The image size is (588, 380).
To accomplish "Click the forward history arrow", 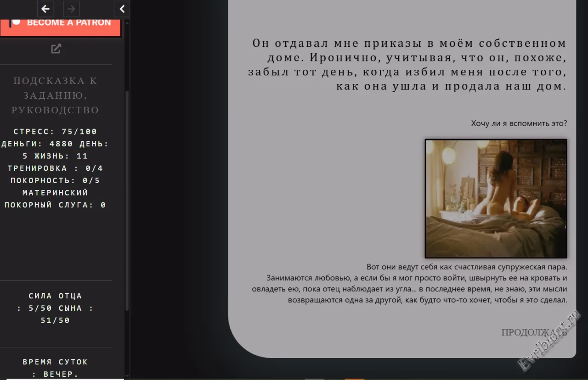I will point(71,9).
